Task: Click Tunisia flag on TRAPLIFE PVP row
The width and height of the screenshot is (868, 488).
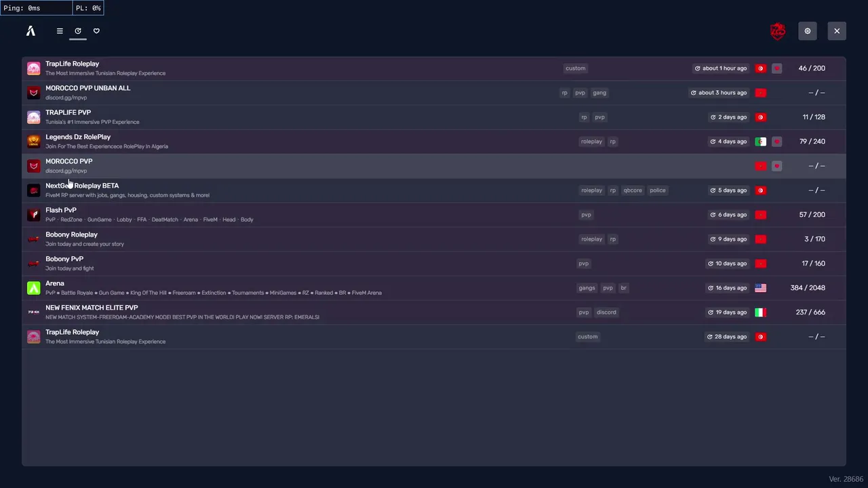Action: [761, 117]
